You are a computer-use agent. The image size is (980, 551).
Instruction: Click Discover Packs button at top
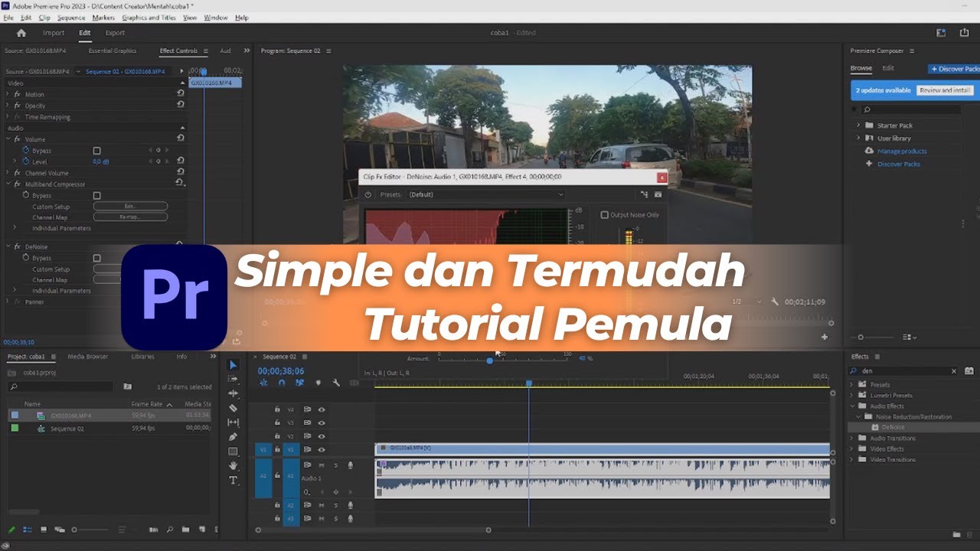tap(954, 69)
